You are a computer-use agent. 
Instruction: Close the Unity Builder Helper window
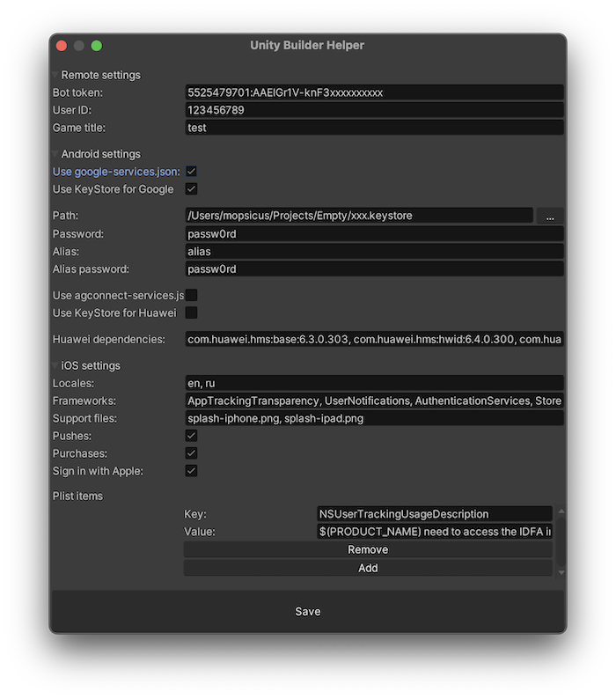click(62, 46)
